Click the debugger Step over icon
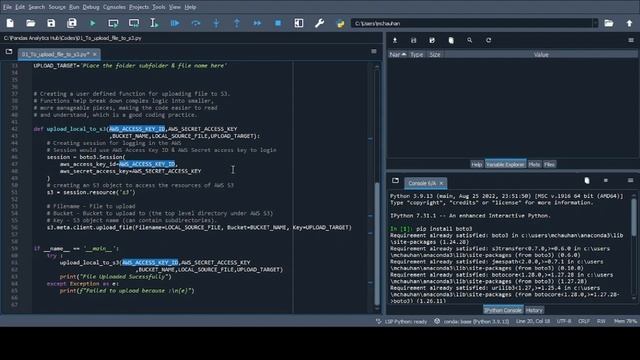 coord(196,23)
